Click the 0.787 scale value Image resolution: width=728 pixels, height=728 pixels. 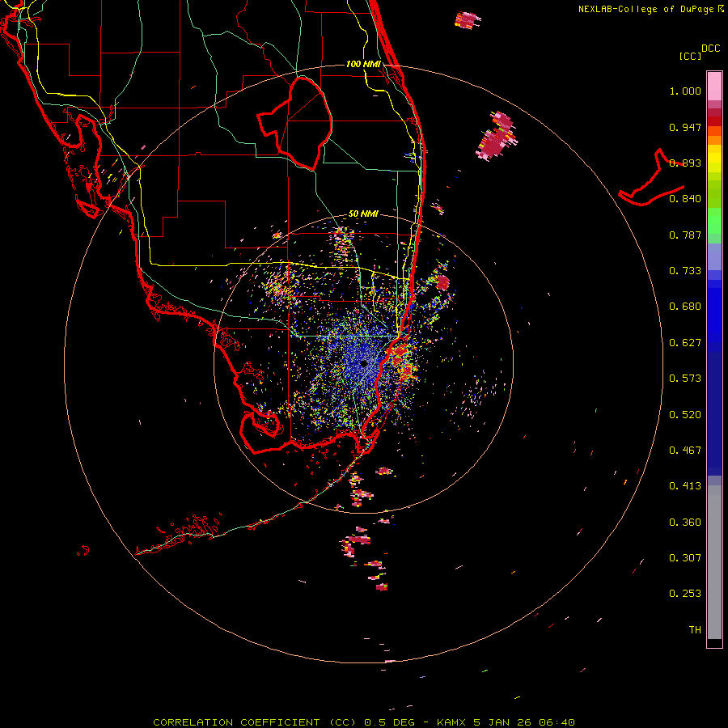685,235
